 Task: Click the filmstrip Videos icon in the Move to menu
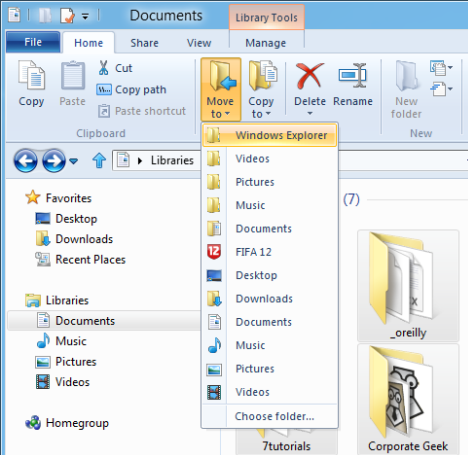pyautogui.click(x=214, y=392)
